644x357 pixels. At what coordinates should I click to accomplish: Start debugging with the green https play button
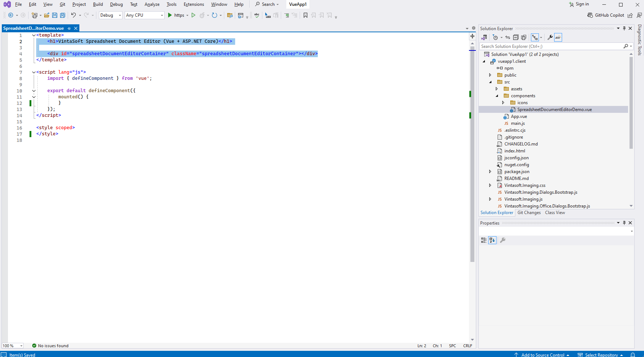(x=170, y=15)
